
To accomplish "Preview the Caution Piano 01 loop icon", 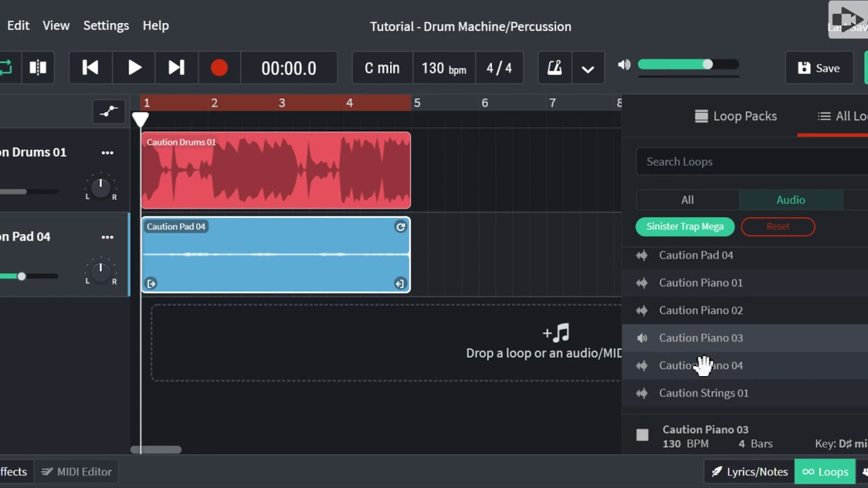I will (642, 283).
